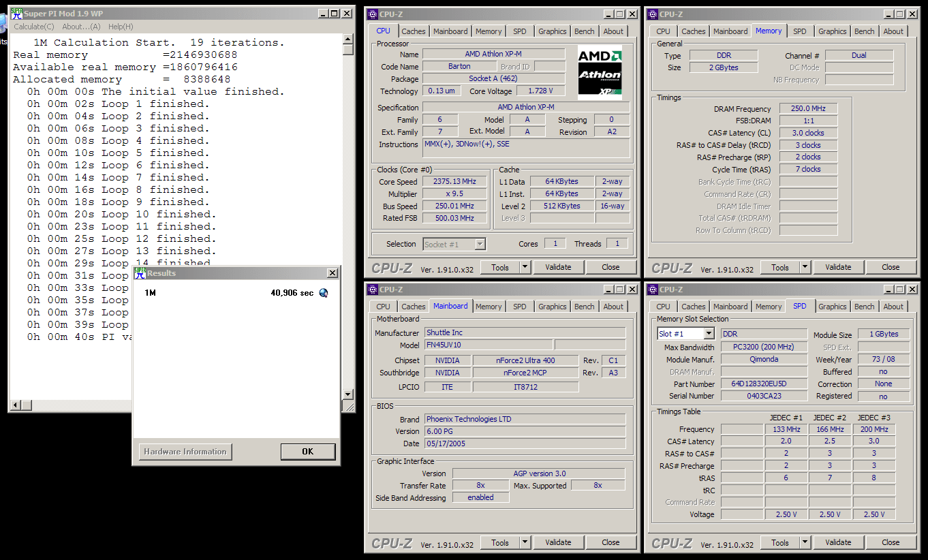Click the chipset name nForce2 Ultra 400
The height and width of the screenshot is (560, 928).
[525, 360]
